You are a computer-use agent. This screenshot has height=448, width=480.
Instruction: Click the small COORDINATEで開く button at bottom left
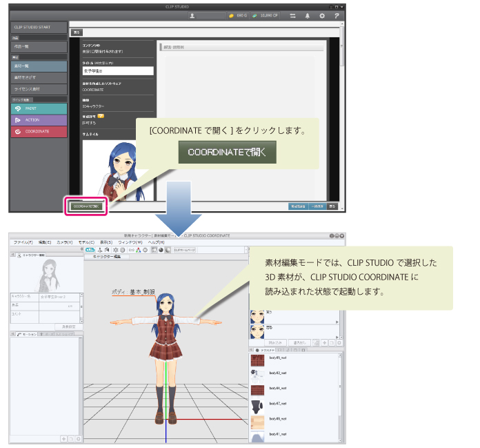point(86,206)
